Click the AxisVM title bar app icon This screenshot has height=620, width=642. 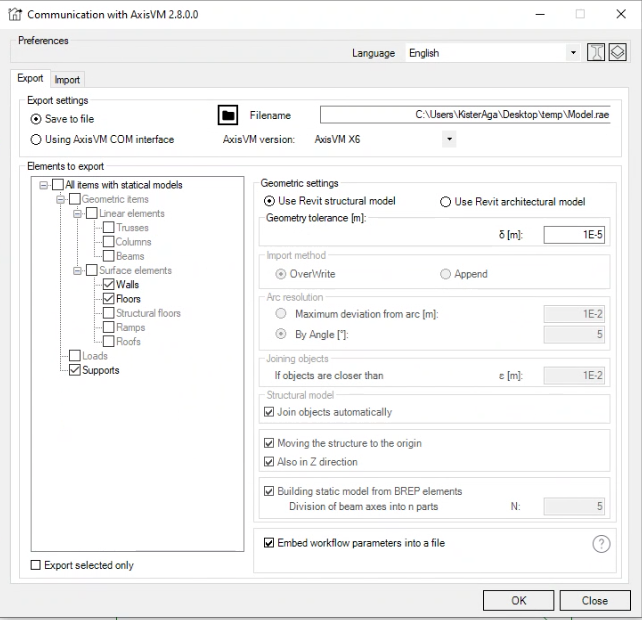tap(15, 14)
